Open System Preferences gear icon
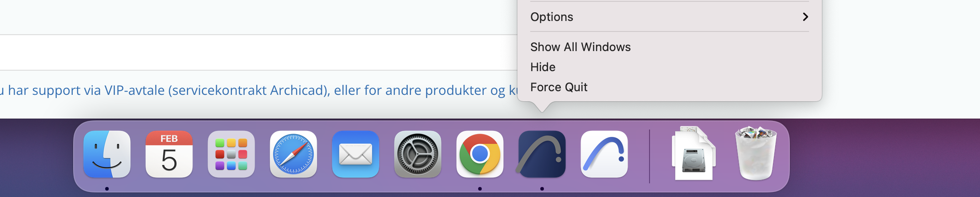 pos(418,154)
